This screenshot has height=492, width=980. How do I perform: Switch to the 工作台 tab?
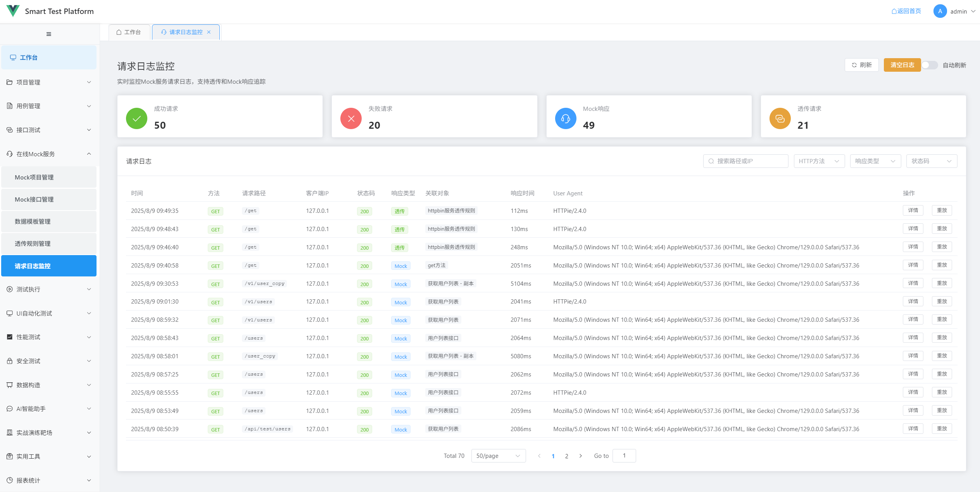click(129, 32)
